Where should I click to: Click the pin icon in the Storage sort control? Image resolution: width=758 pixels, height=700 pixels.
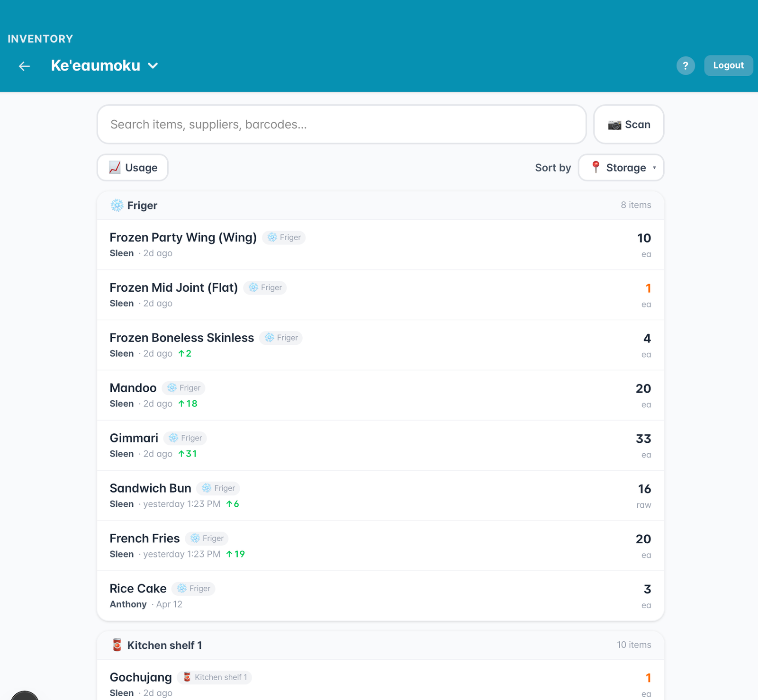596,167
